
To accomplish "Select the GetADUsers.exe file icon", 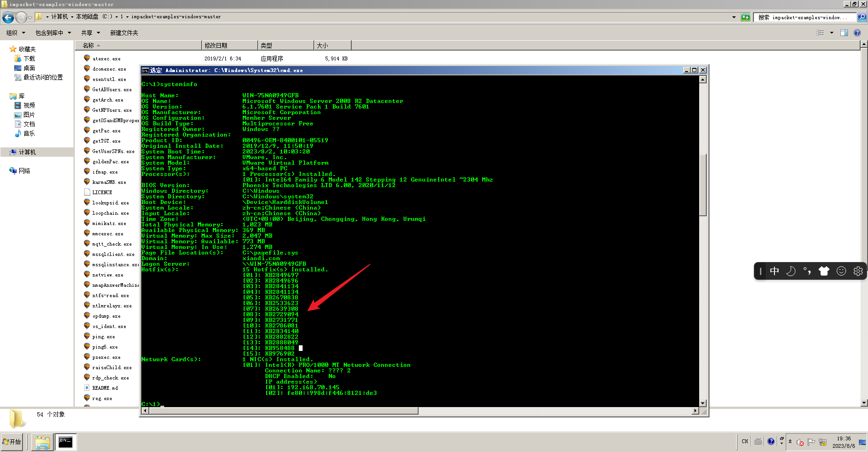I will (87, 89).
